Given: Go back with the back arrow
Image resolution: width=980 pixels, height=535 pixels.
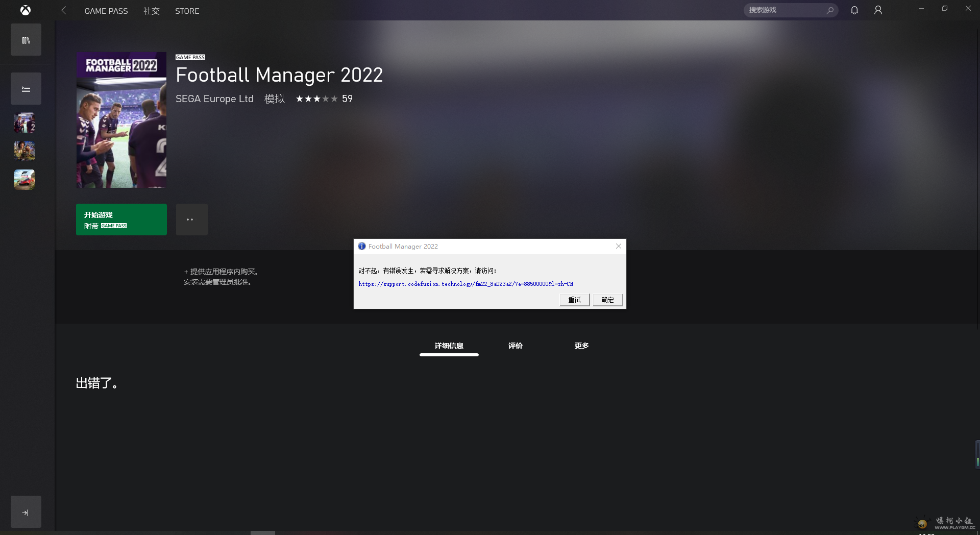Looking at the screenshot, I should [64, 10].
